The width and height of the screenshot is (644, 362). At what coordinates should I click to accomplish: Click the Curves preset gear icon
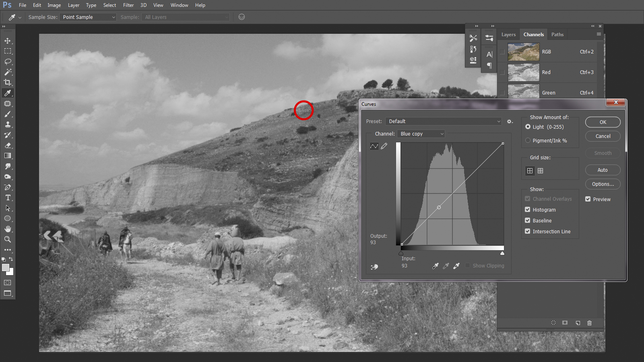point(510,121)
